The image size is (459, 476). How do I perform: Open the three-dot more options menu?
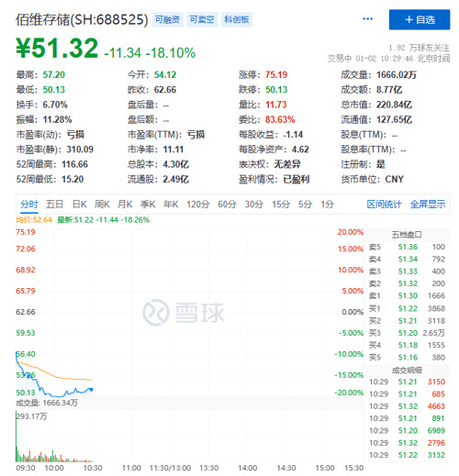point(367,19)
